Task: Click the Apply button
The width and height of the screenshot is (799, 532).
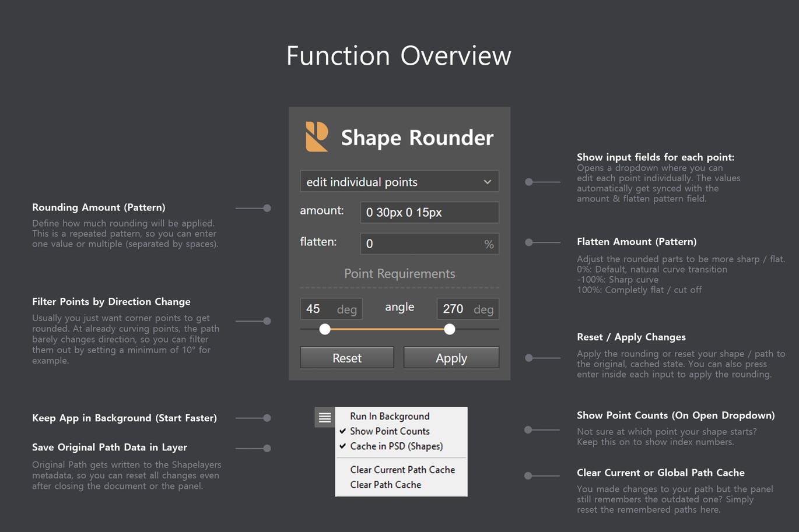Action: tap(451, 357)
